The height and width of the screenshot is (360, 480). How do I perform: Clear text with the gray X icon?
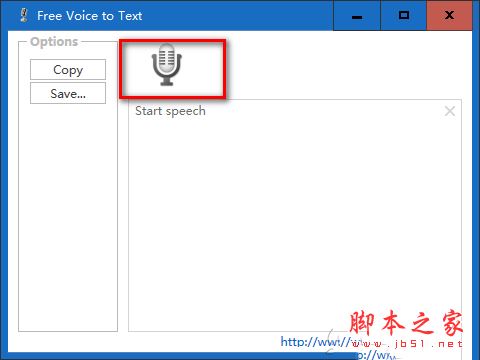pyautogui.click(x=450, y=111)
